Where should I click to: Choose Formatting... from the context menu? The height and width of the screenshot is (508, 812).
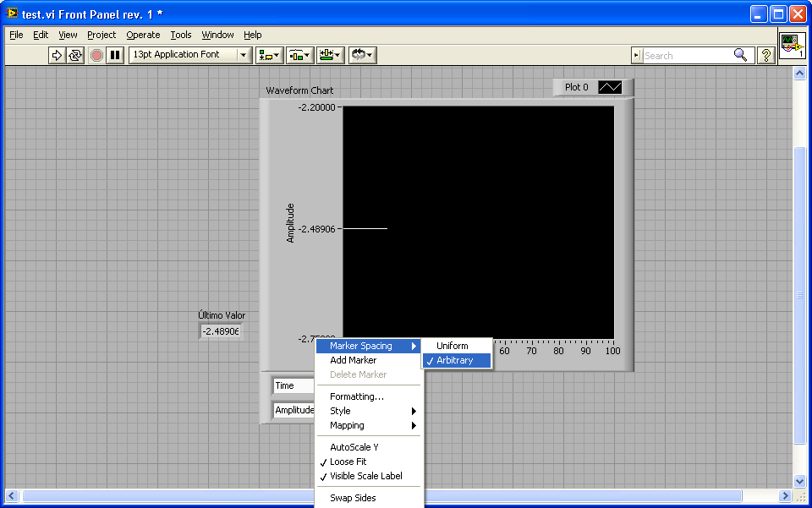(356, 396)
